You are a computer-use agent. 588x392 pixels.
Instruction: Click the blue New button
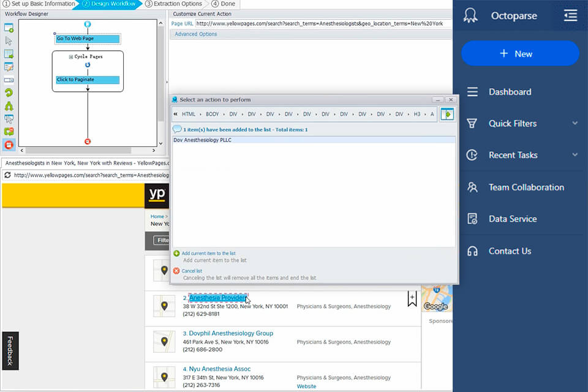[x=520, y=54]
